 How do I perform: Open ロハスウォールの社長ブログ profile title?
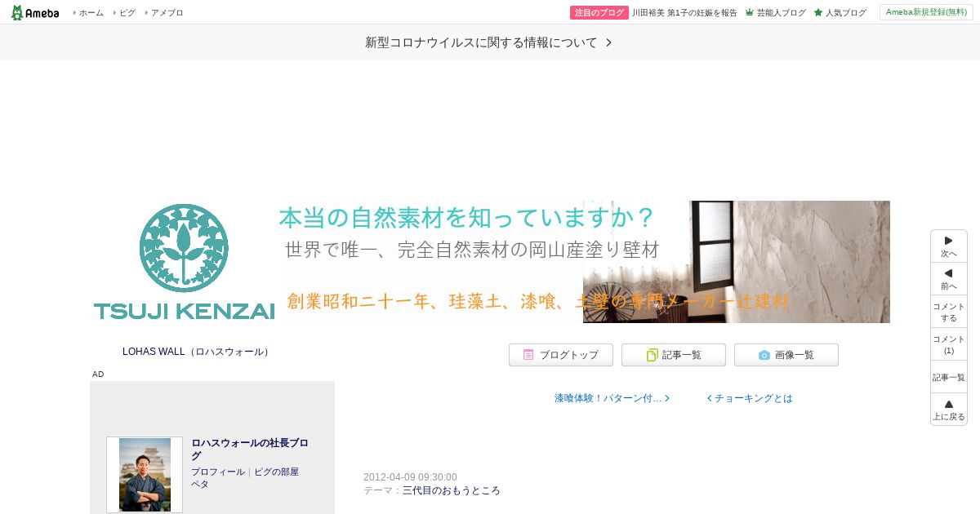pyautogui.click(x=250, y=449)
